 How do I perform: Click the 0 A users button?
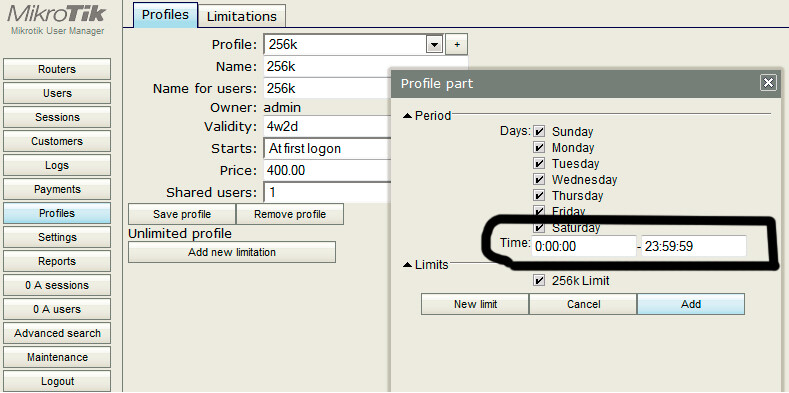[57, 309]
